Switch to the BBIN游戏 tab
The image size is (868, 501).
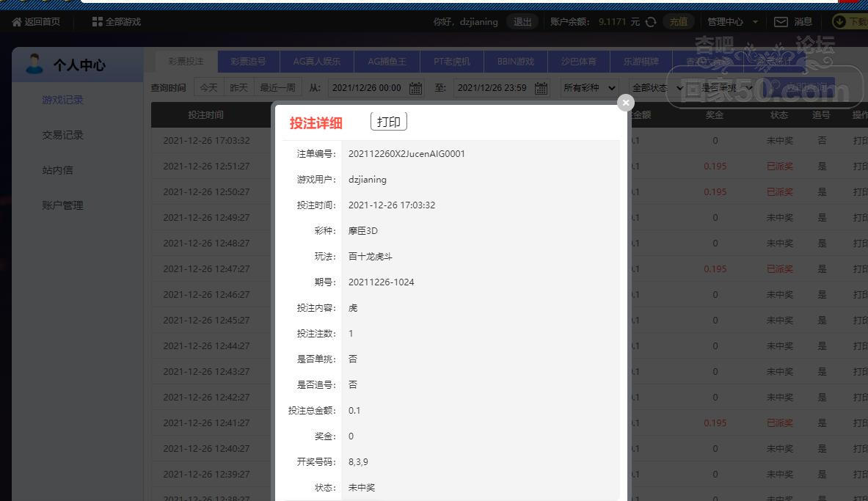coord(515,61)
